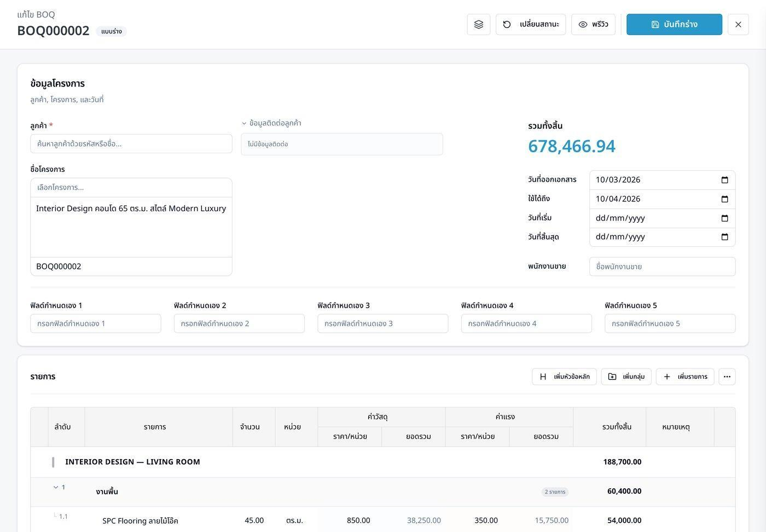Save draft with บันทึกร่าง button
The height and width of the screenshot is (532, 766).
point(674,25)
